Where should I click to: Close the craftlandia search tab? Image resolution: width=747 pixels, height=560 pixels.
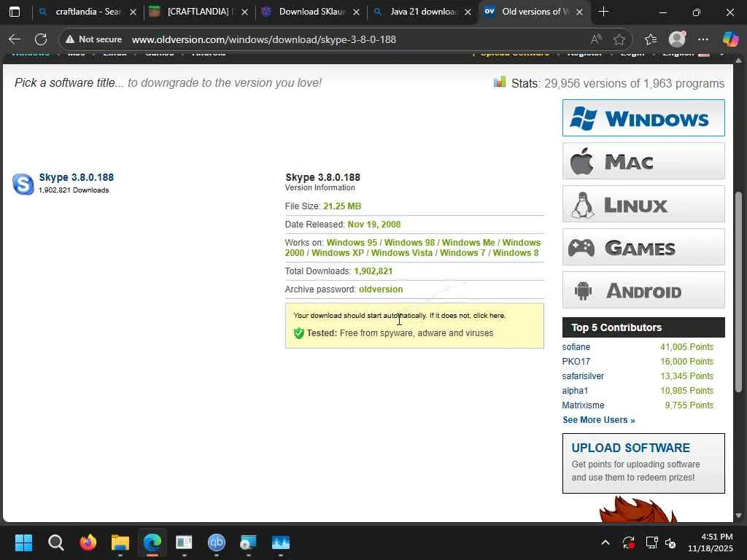[x=133, y=12]
